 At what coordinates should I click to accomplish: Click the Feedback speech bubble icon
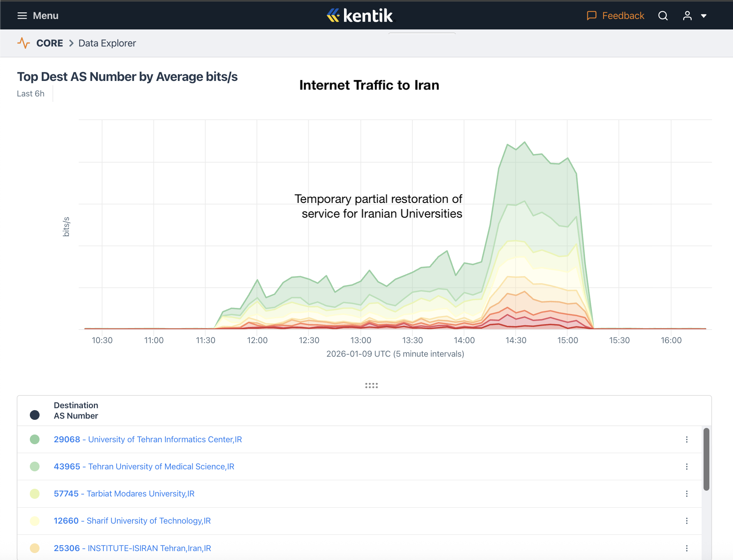click(591, 15)
